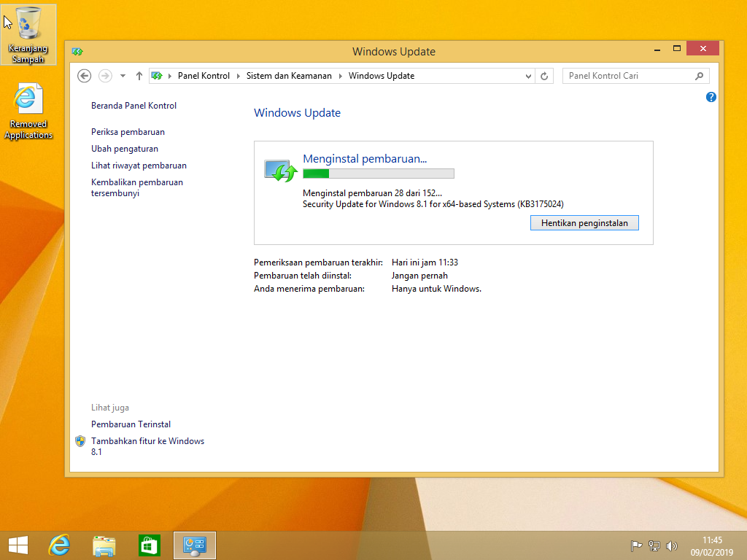Open Ubah pengaturan
Viewport: 747px width, 560px height.
124,149
